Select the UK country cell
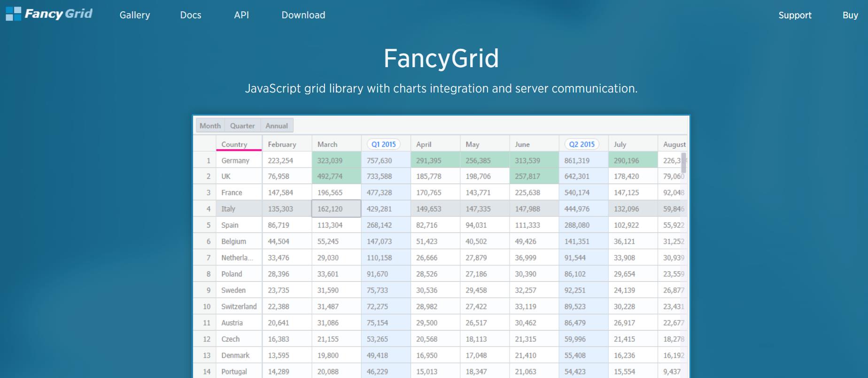The image size is (868, 378). click(239, 177)
